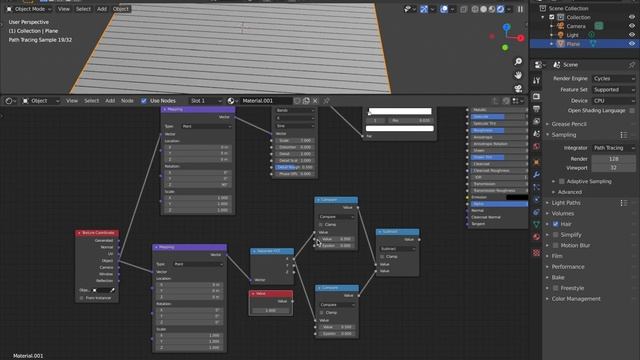Viewport: 640px width, 360px height.
Task: Switch to wireframe viewport shading
Action: pyautogui.click(x=475, y=9)
